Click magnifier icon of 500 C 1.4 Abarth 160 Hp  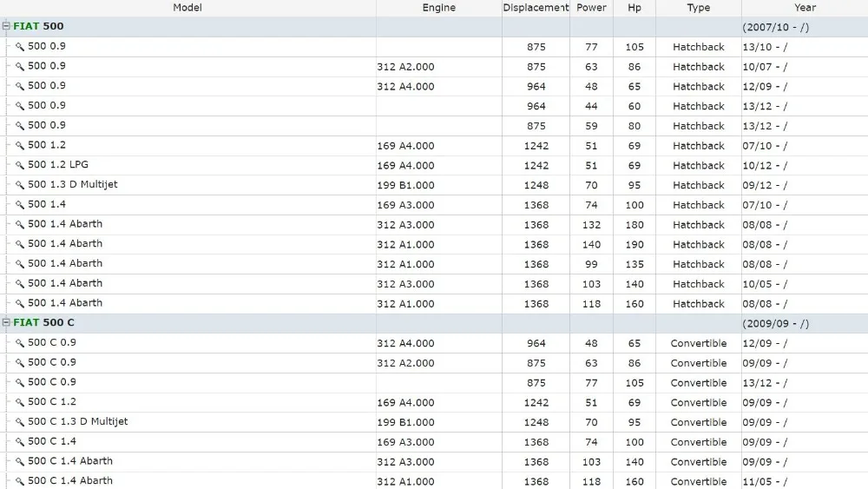[20, 481]
